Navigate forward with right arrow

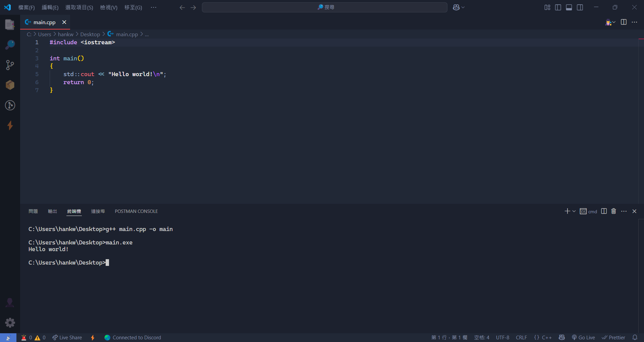193,7
